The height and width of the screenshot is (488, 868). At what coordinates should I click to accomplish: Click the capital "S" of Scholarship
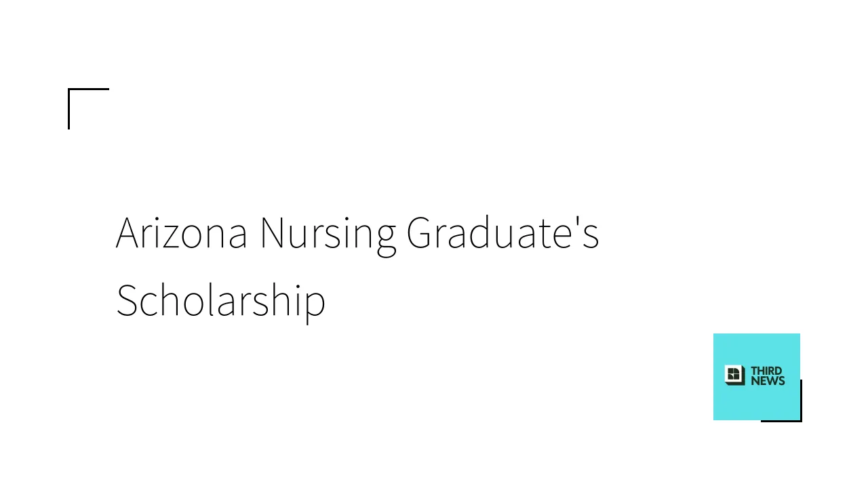pos(127,300)
